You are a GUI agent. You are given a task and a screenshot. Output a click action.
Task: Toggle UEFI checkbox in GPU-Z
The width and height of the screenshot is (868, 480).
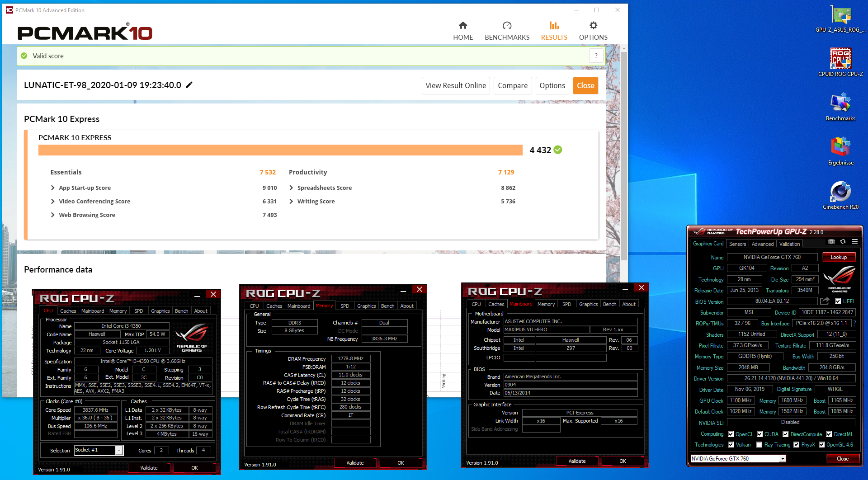pyautogui.click(x=838, y=301)
